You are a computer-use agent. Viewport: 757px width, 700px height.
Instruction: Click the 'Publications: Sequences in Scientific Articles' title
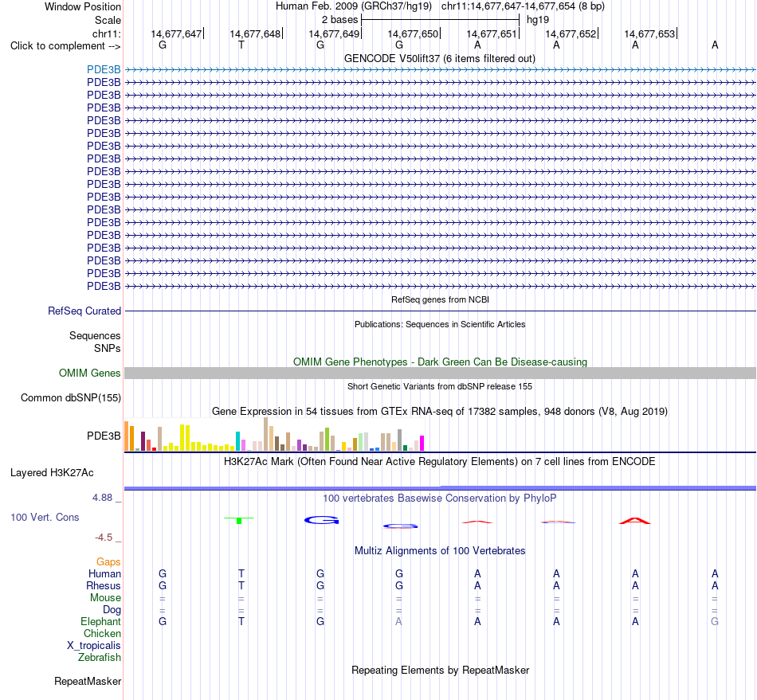click(440, 324)
